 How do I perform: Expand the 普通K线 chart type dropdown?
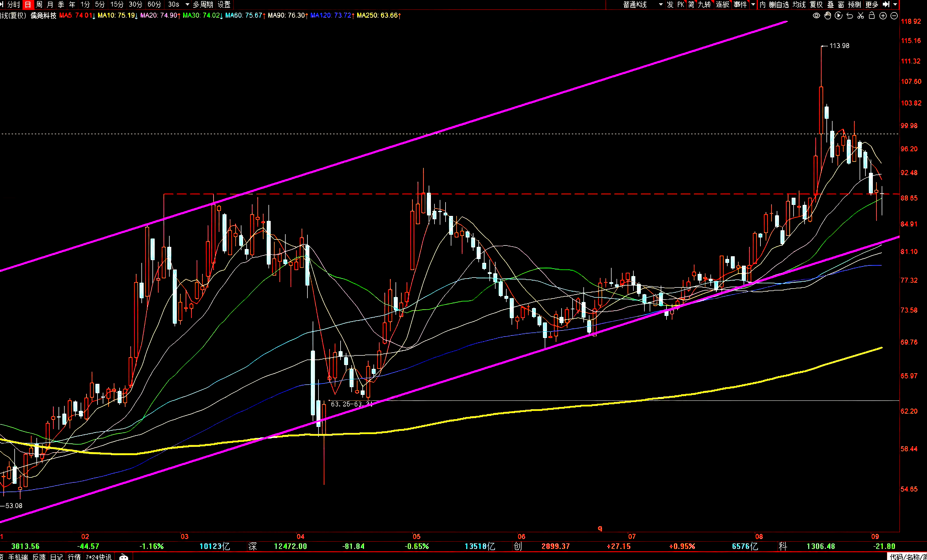[661, 4]
